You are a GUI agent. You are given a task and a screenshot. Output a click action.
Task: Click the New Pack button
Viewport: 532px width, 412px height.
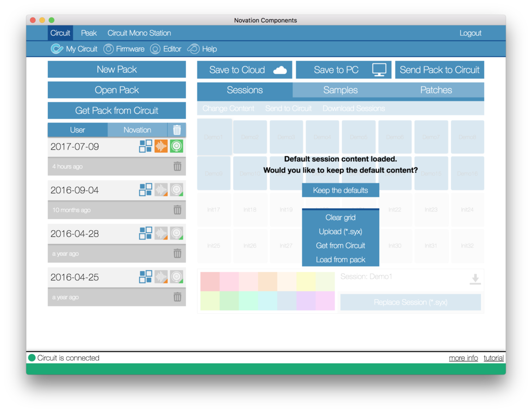coord(117,70)
